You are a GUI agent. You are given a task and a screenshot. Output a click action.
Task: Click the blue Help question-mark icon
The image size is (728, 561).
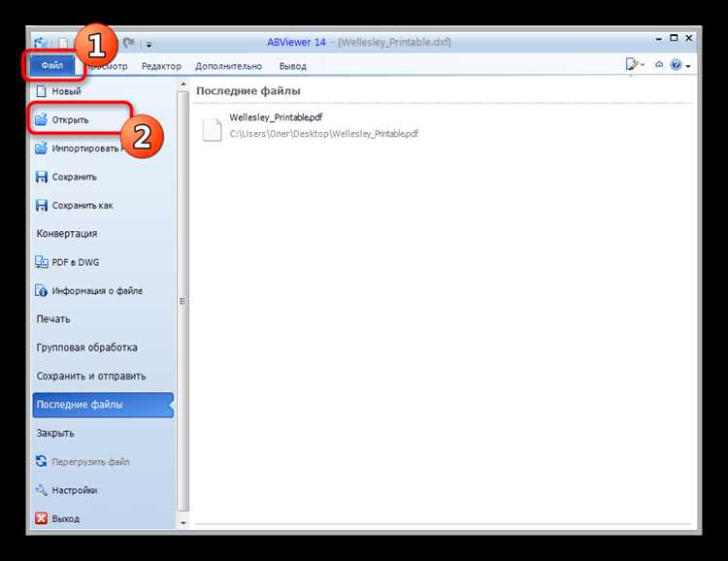pos(676,65)
